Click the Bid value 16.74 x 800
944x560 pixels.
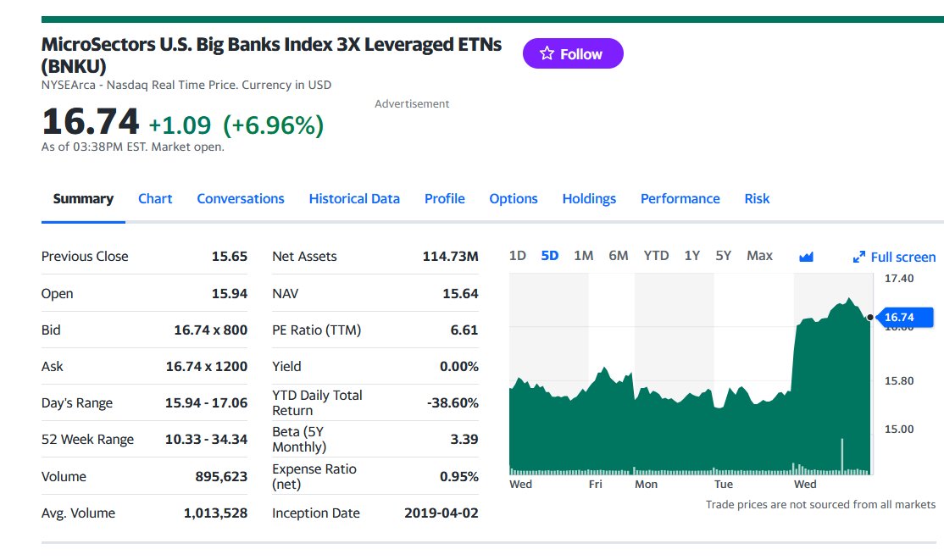(x=211, y=330)
